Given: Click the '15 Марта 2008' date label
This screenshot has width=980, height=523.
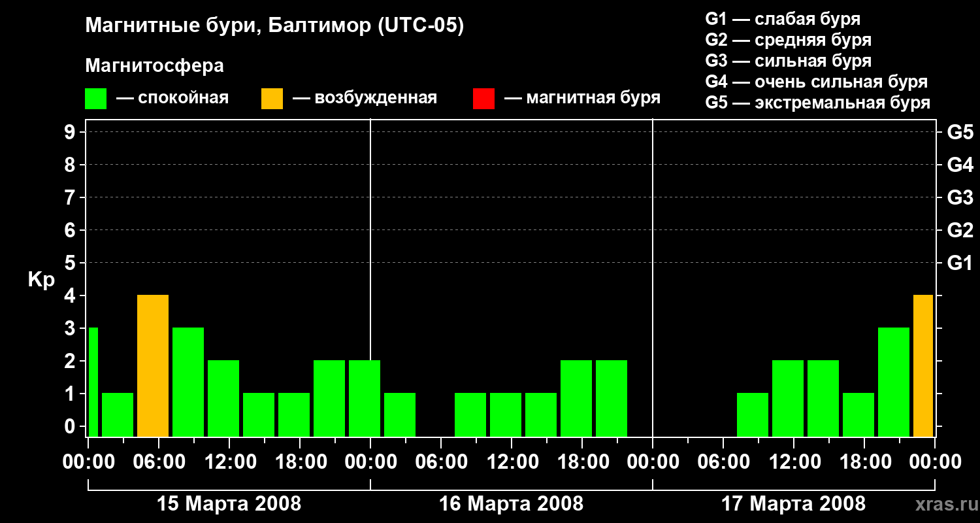Looking at the screenshot, I should tap(229, 504).
